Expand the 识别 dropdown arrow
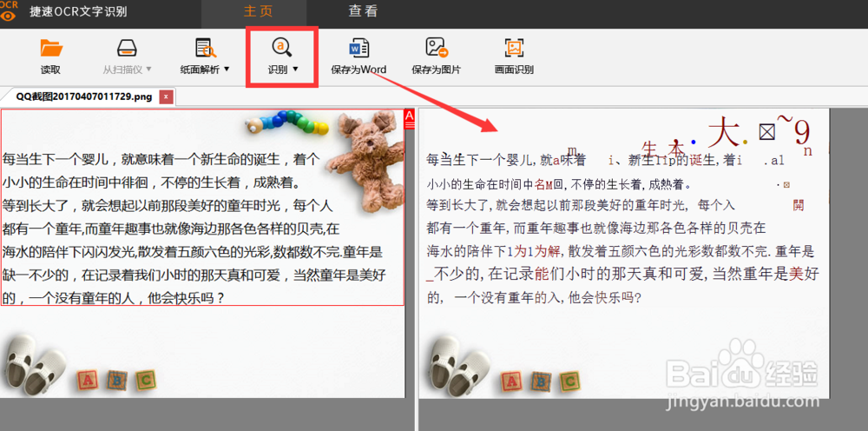This screenshot has width=868, height=431. click(x=295, y=70)
